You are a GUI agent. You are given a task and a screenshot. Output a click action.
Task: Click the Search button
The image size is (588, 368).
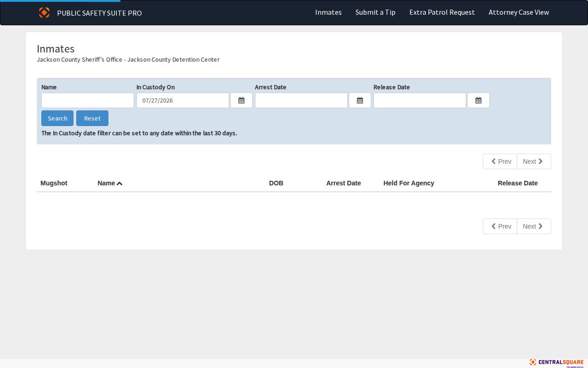click(57, 118)
